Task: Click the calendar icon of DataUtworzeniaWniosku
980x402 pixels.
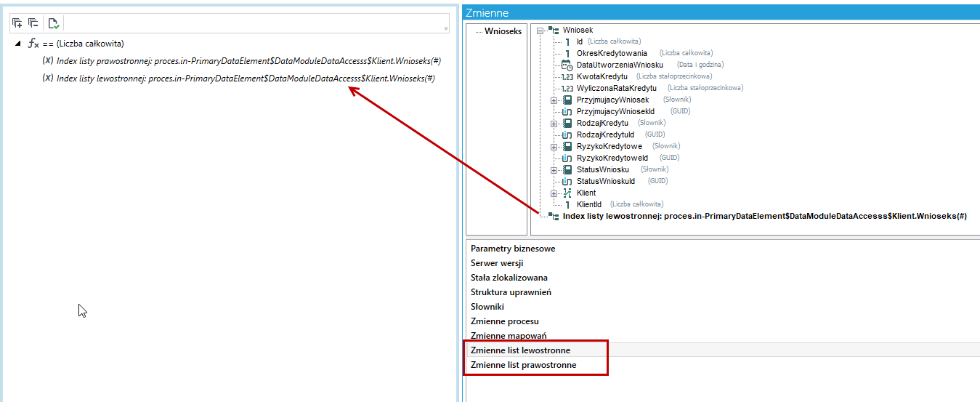Action: [x=567, y=65]
